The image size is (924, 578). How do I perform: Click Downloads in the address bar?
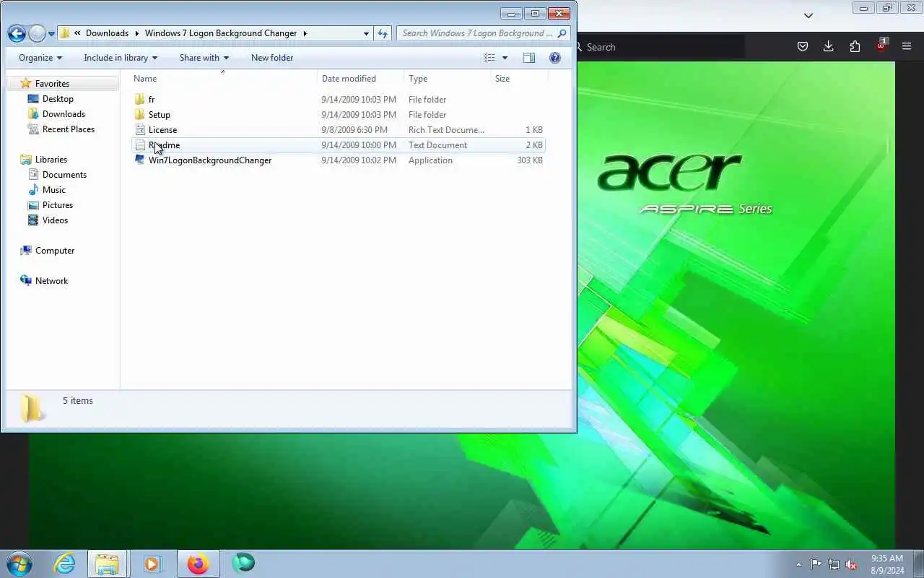(107, 33)
